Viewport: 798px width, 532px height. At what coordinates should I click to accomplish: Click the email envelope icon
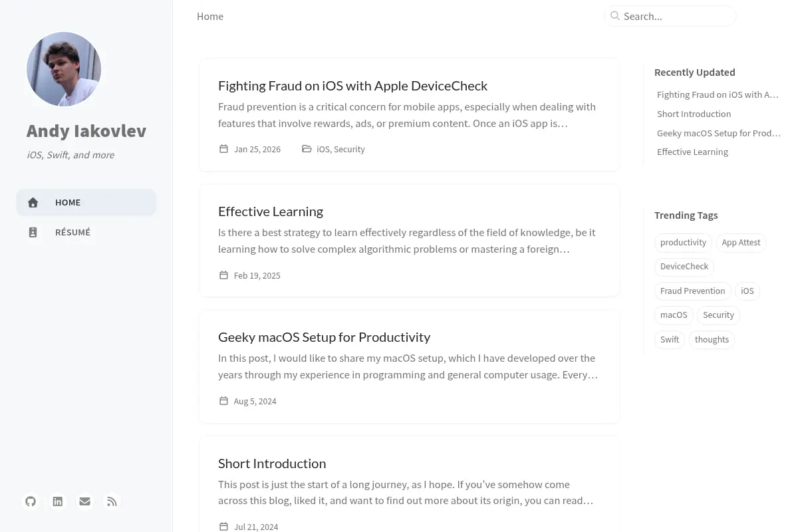point(84,501)
